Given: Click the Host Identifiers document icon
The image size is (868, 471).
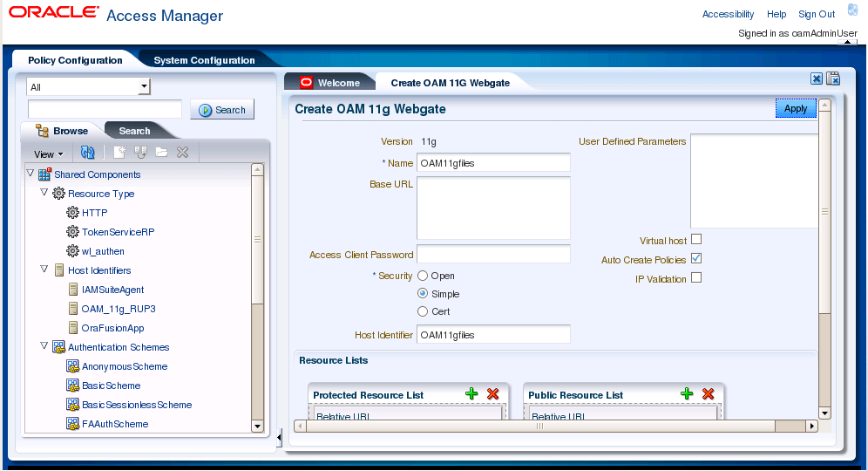Looking at the screenshot, I should click(x=59, y=270).
